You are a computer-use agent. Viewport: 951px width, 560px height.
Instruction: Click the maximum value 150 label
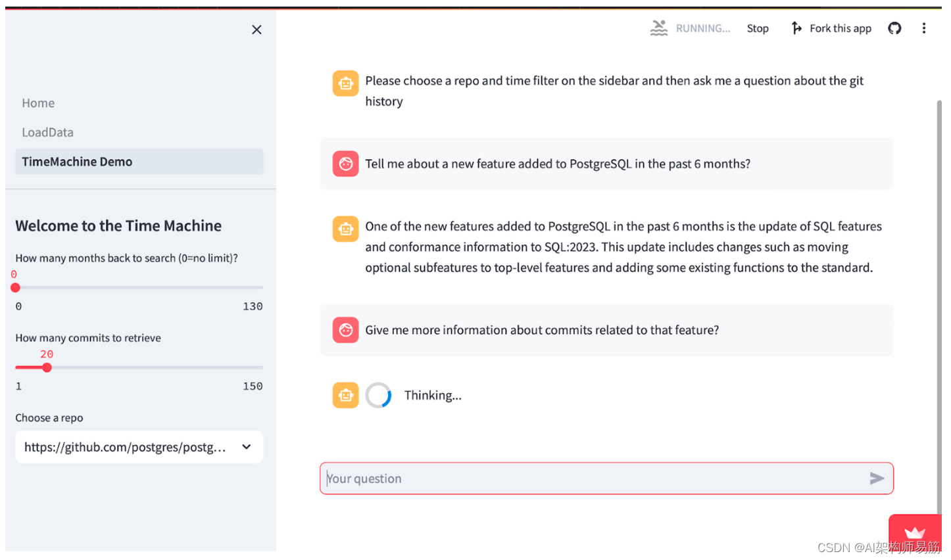click(x=253, y=386)
